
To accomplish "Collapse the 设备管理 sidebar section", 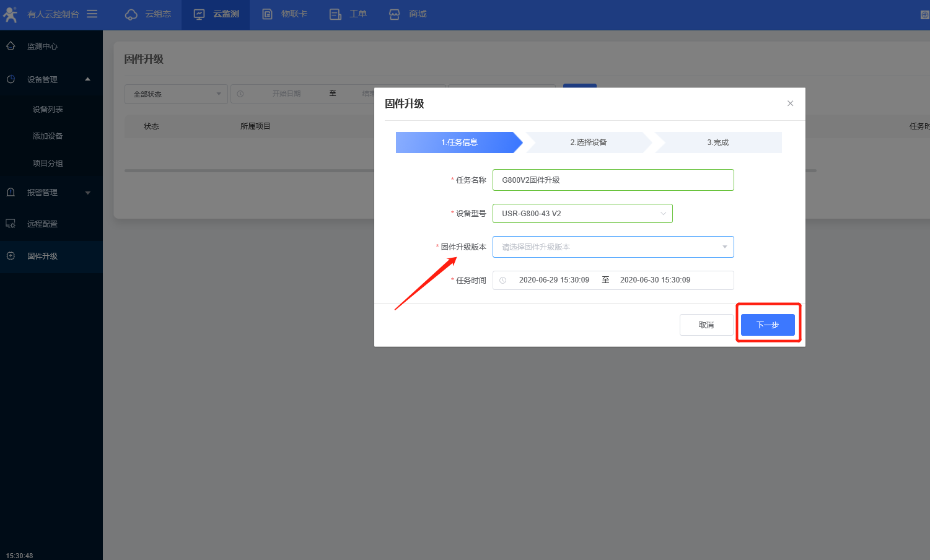I will (87, 79).
